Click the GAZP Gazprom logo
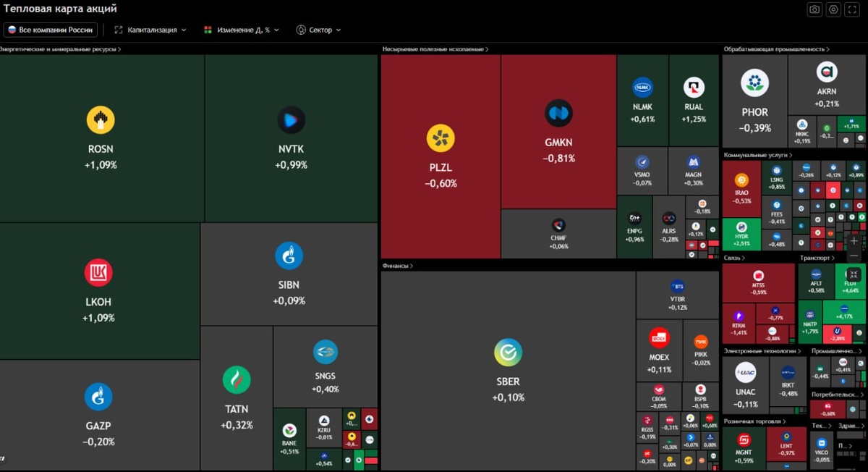868x472 pixels. click(x=98, y=397)
